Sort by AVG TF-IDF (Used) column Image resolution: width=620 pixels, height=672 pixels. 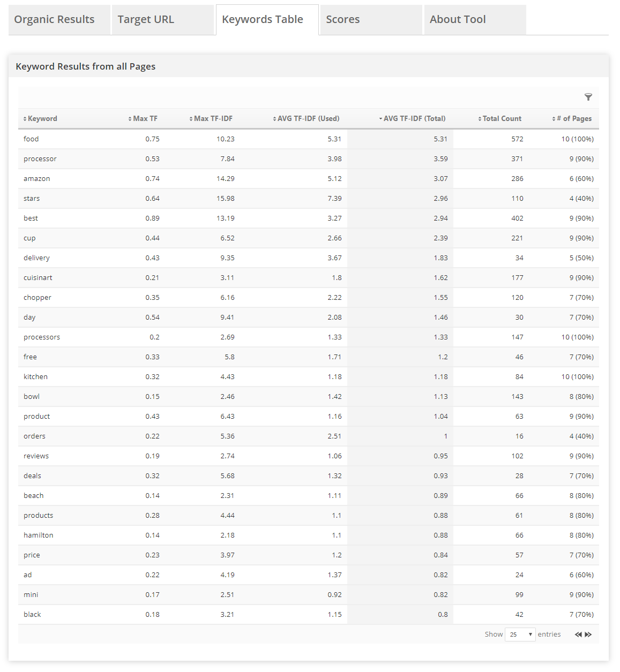308,119
